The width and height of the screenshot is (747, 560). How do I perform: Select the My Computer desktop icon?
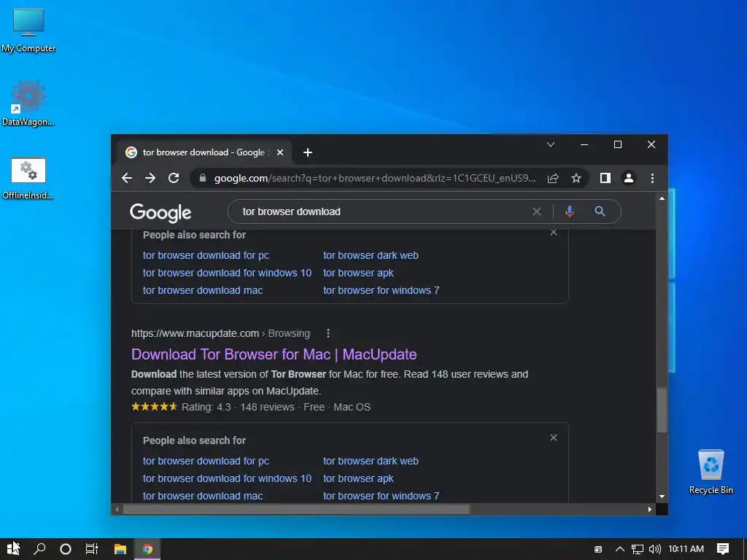[28, 31]
